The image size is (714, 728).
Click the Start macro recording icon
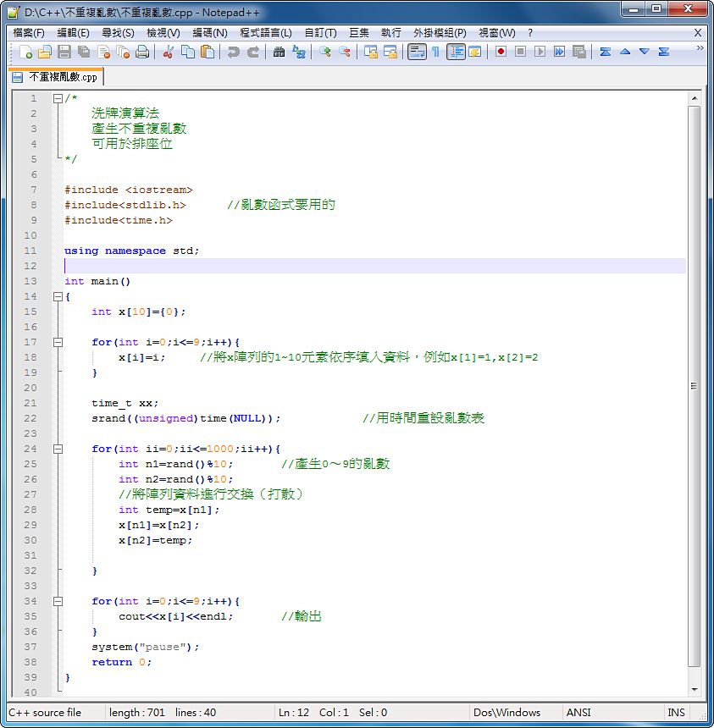click(501, 52)
